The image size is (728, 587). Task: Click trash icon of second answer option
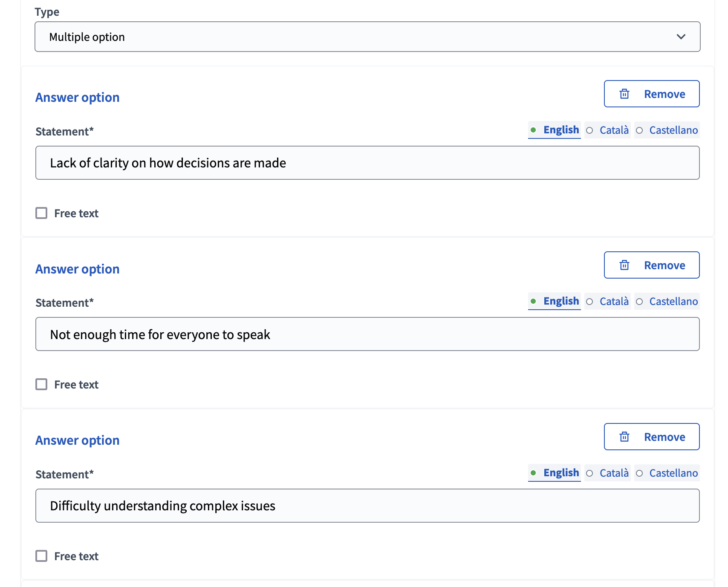pos(624,265)
